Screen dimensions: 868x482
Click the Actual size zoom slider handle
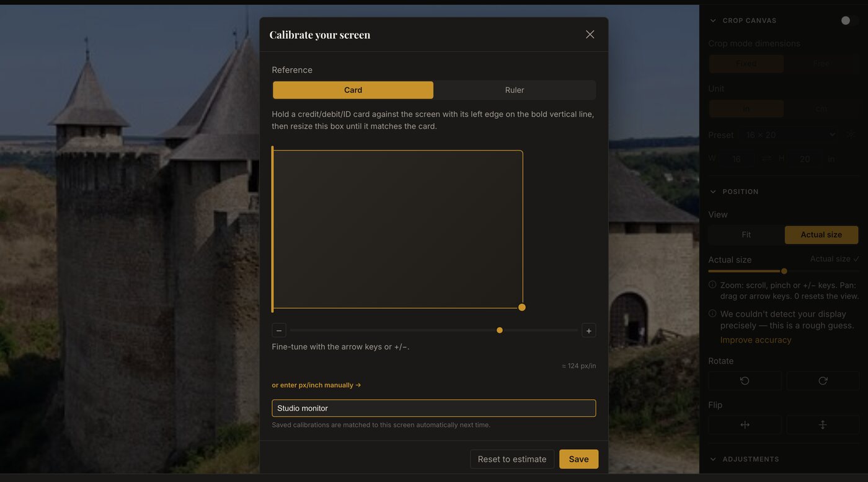[x=784, y=271]
